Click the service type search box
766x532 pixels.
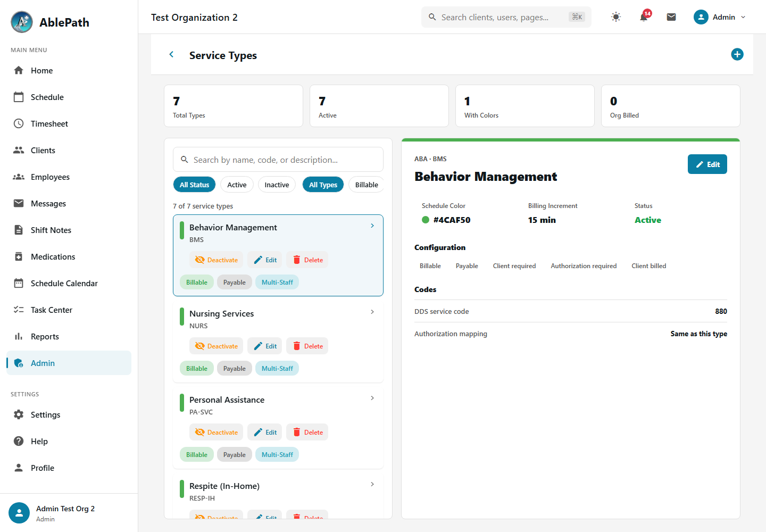tap(278, 160)
